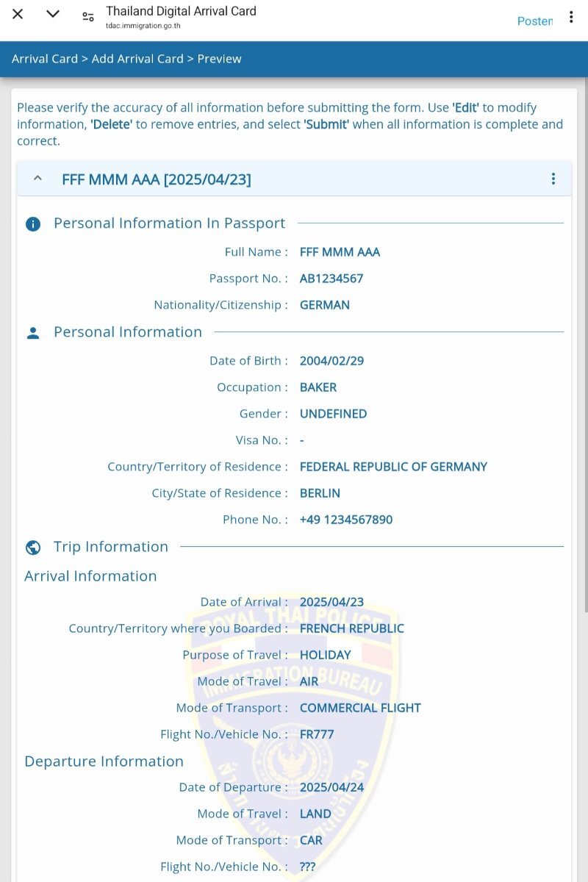This screenshot has height=882, width=588.
Task: Select nationality value GERMAN
Action: pyautogui.click(x=325, y=305)
